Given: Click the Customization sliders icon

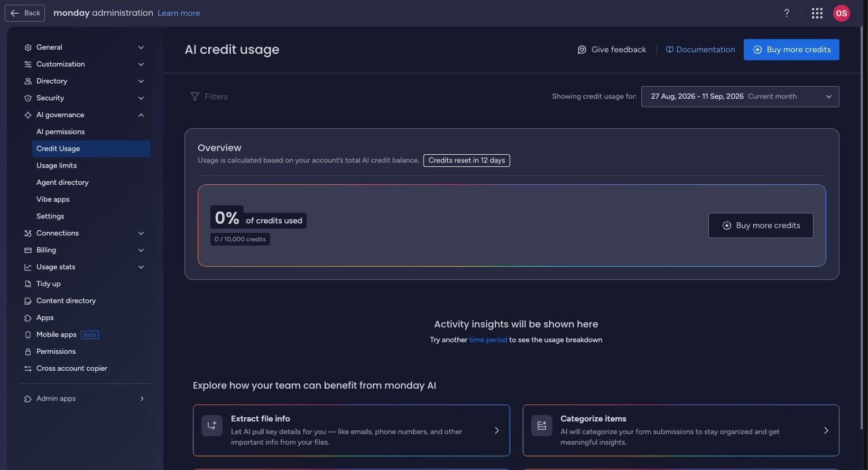Looking at the screenshot, I should point(28,64).
